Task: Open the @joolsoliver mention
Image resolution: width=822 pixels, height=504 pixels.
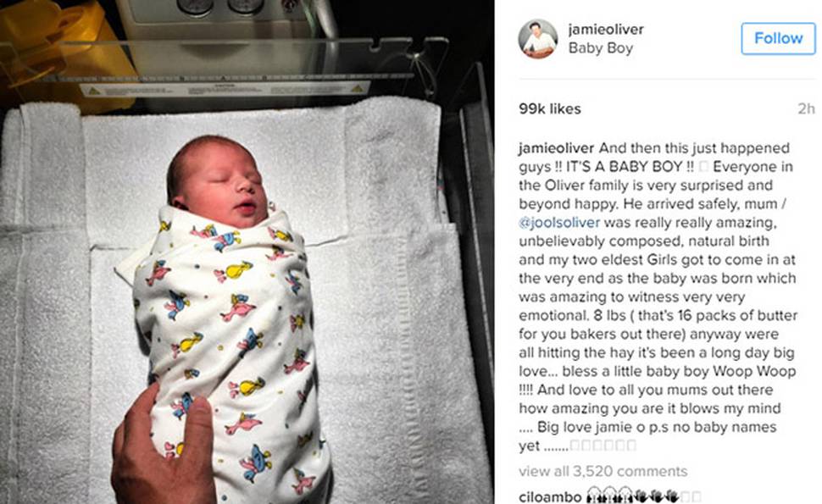Action: [558, 223]
